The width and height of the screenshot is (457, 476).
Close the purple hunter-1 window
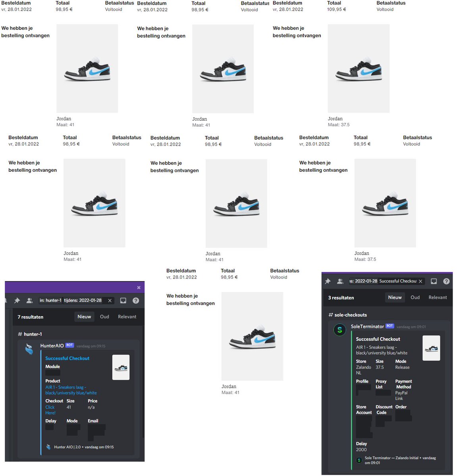point(139,288)
